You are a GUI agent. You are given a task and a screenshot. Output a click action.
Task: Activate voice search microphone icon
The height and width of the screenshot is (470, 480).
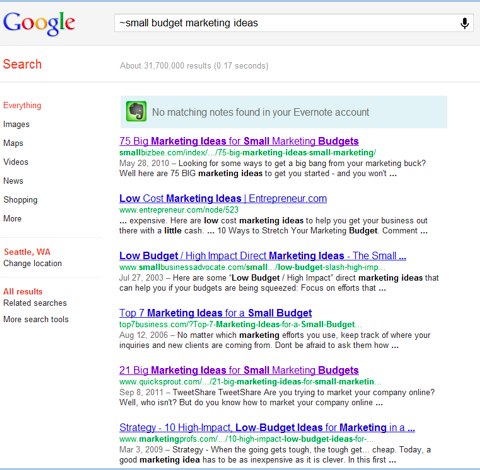click(x=464, y=23)
